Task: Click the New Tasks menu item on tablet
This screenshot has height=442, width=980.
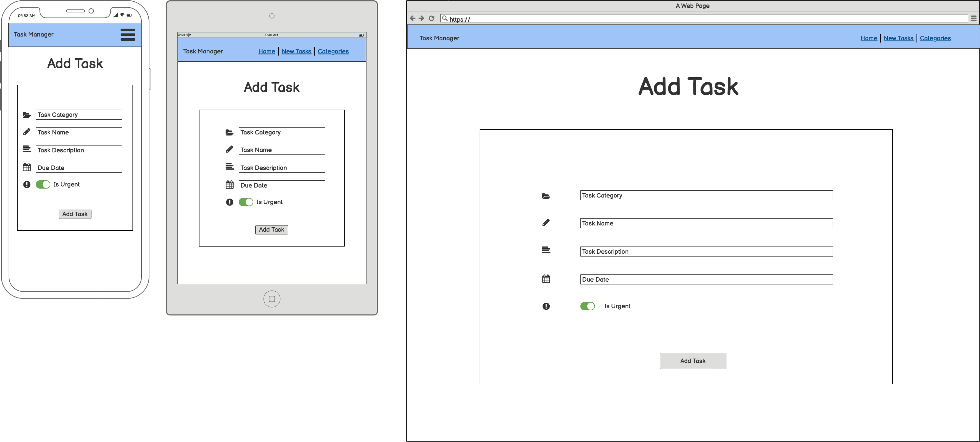Action: [296, 51]
